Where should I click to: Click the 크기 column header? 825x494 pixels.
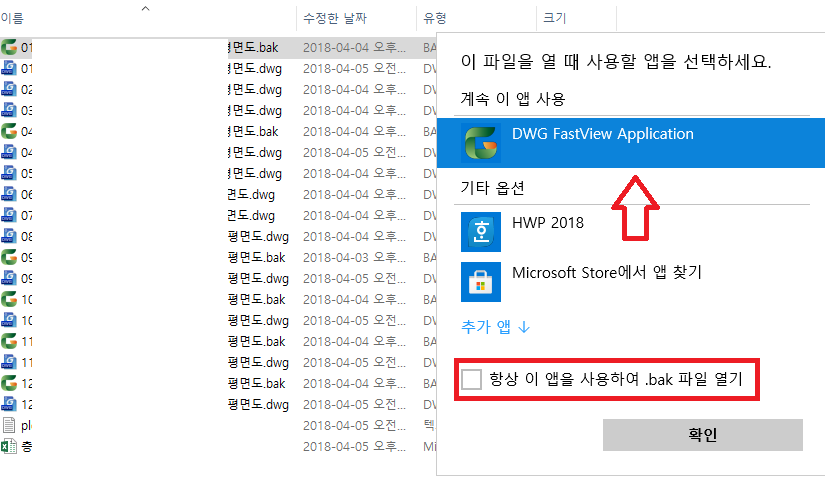pos(554,18)
